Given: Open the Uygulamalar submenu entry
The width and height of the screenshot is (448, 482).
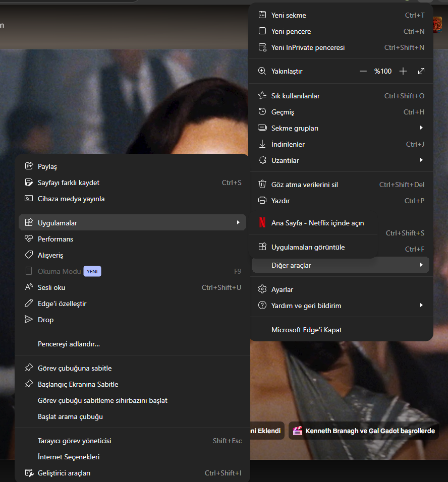Looking at the screenshot, I should tap(132, 222).
